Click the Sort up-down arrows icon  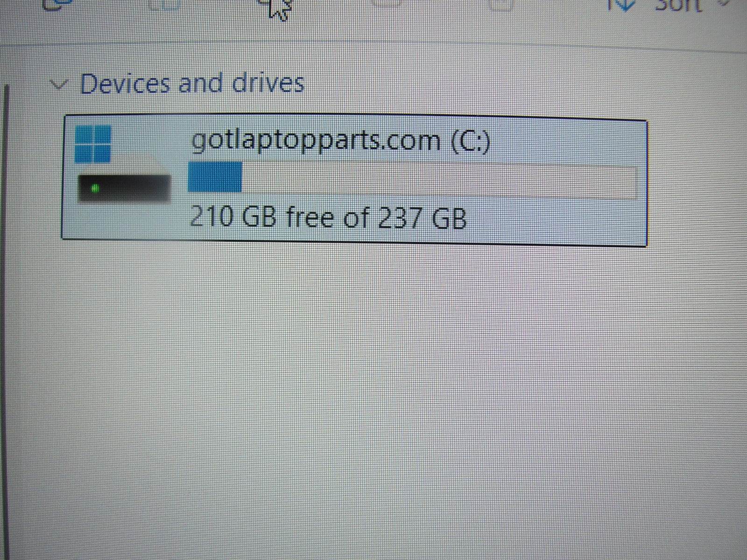[622, 5]
